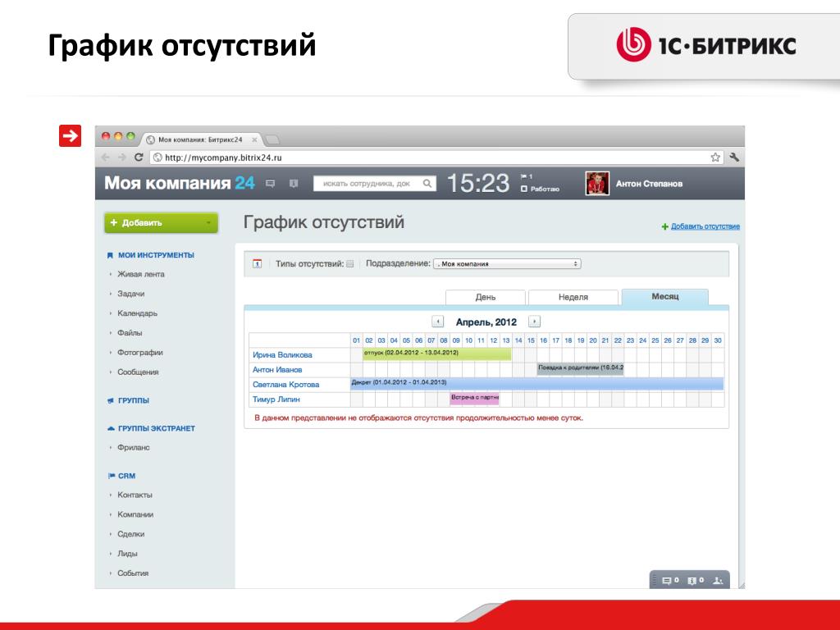The height and width of the screenshot is (630, 840).
Task: Click the pink Встреча с партнером bar
Action: click(475, 398)
